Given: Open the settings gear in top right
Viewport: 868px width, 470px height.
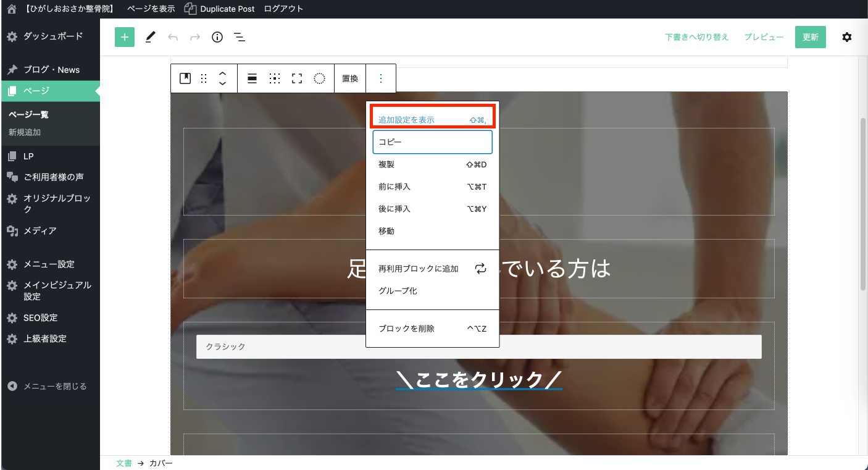Looking at the screenshot, I should 846,37.
